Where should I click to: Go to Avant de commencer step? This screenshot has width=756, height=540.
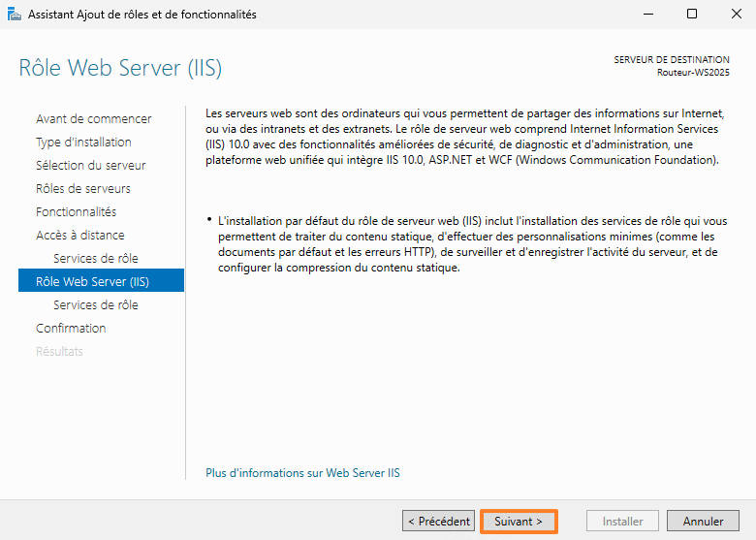click(x=93, y=118)
